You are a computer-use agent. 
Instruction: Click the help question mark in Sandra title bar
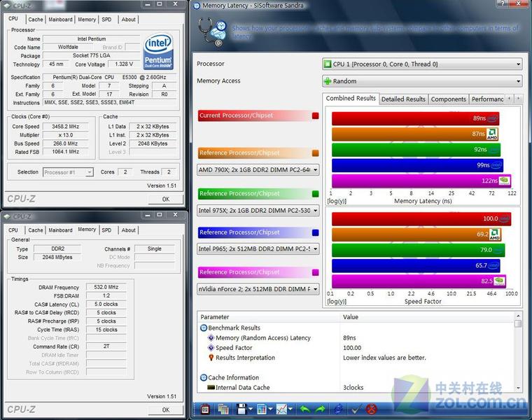[502, 3]
